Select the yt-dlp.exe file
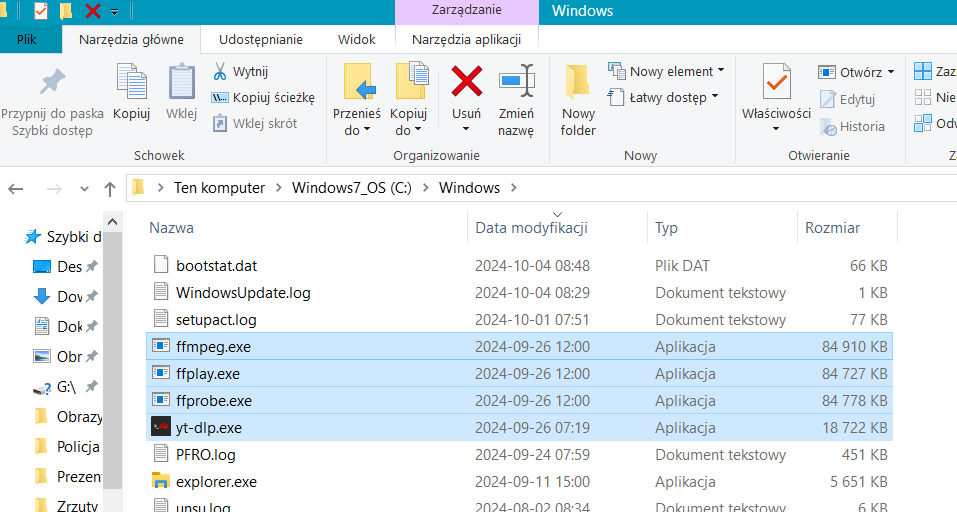This screenshot has height=512, width=957. click(x=208, y=428)
